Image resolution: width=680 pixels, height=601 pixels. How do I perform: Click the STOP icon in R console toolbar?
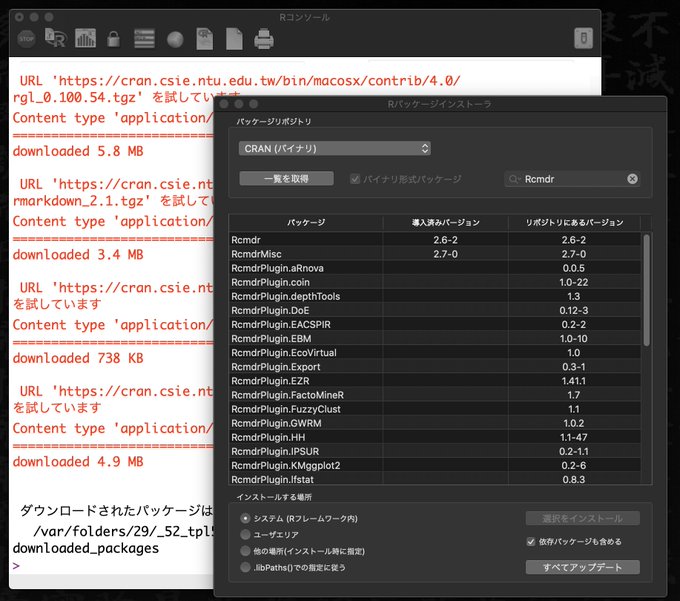(26, 39)
